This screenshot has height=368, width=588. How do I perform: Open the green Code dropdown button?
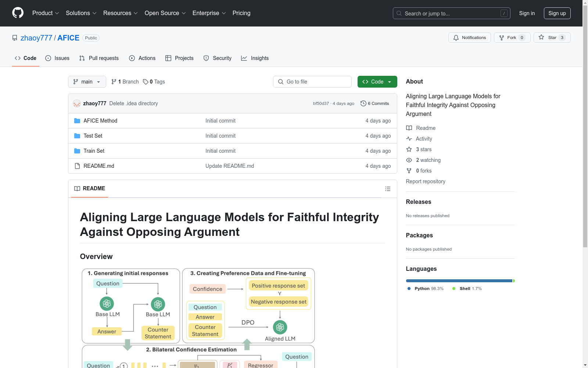point(377,82)
